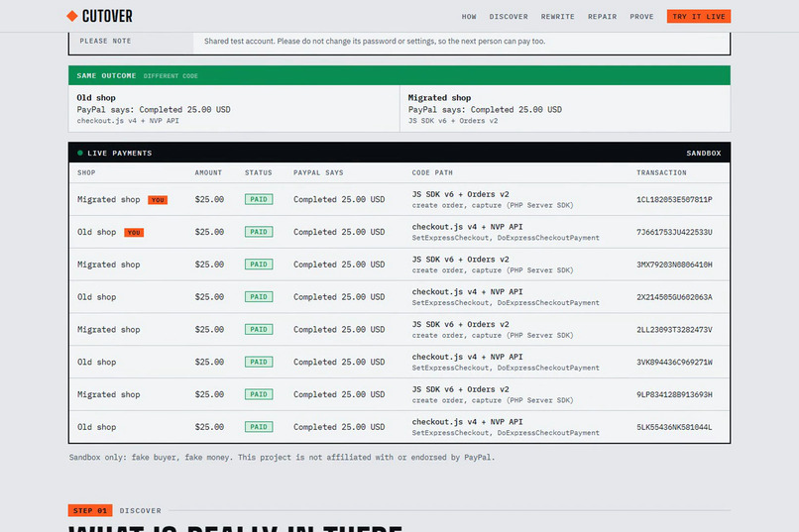This screenshot has height=532, width=799.
Task: Click the YOU badge beside Migrated shop
Action: pyautogui.click(x=158, y=200)
